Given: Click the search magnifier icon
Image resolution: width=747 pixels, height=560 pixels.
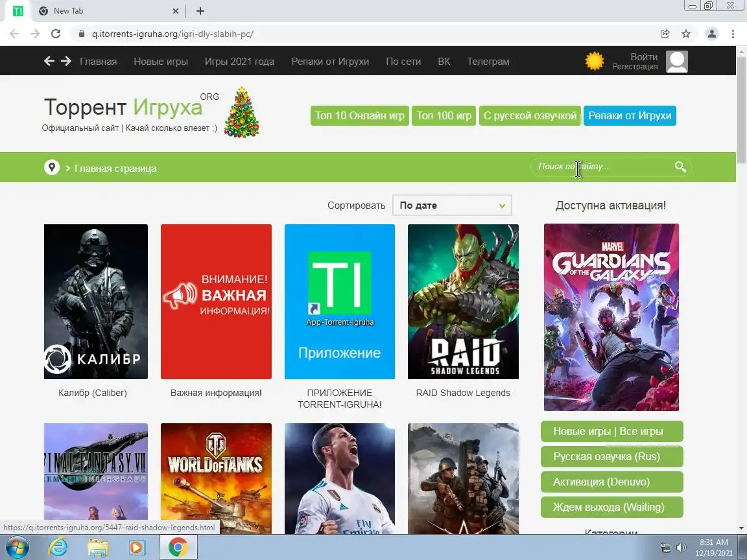Looking at the screenshot, I should (680, 167).
